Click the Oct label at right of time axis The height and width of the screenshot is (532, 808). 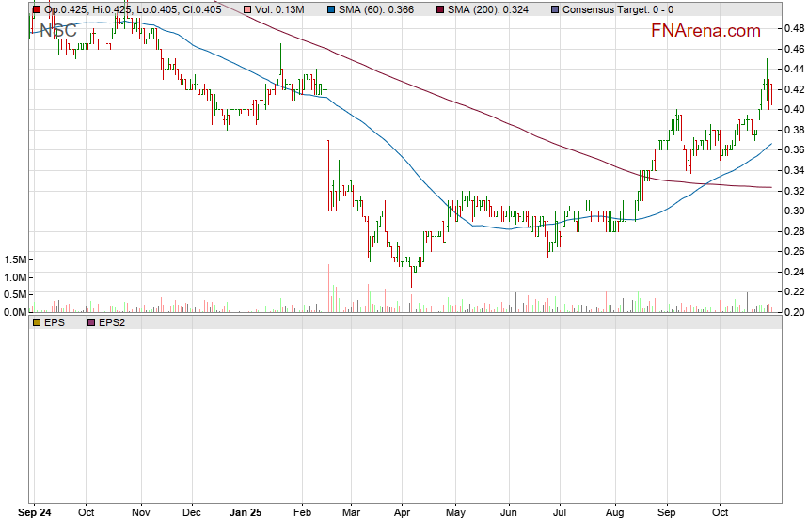click(721, 513)
